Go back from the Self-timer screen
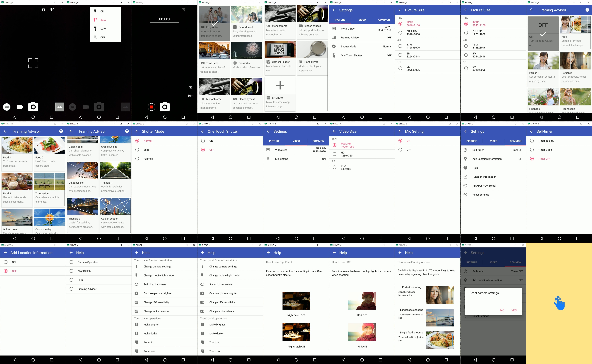592x364 pixels. coord(531,131)
